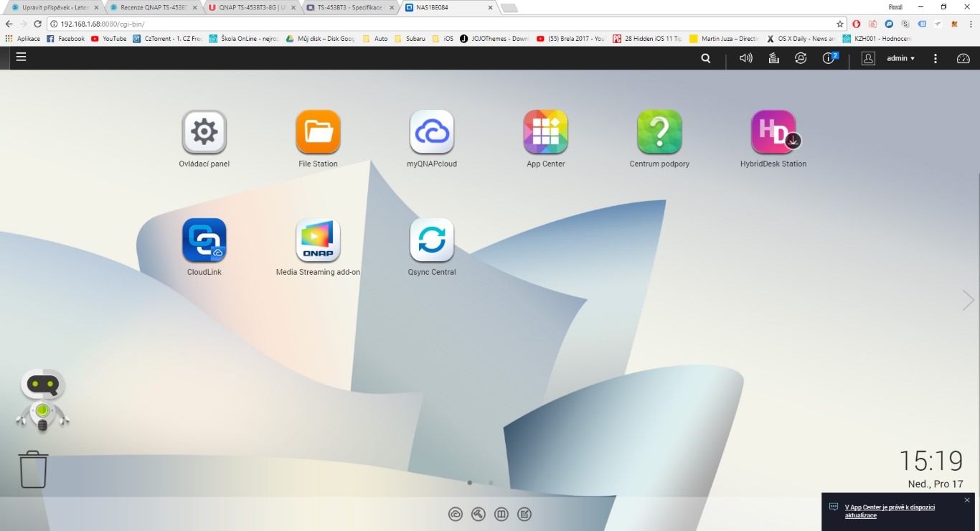Open a new browser tab
Image resolution: width=980 pixels, height=531 pixels.
pyautogui.click(x=509, y=8)
